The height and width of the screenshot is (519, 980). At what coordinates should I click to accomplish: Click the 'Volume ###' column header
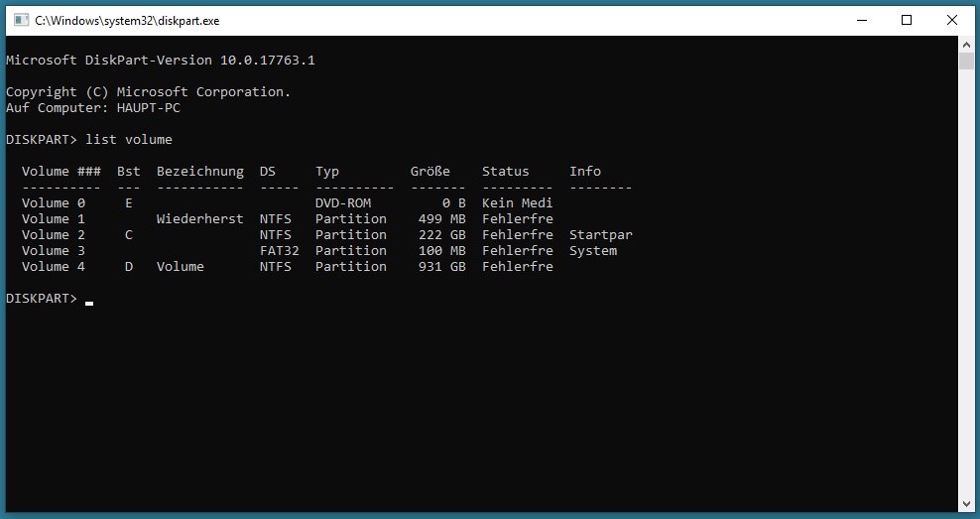61,172
